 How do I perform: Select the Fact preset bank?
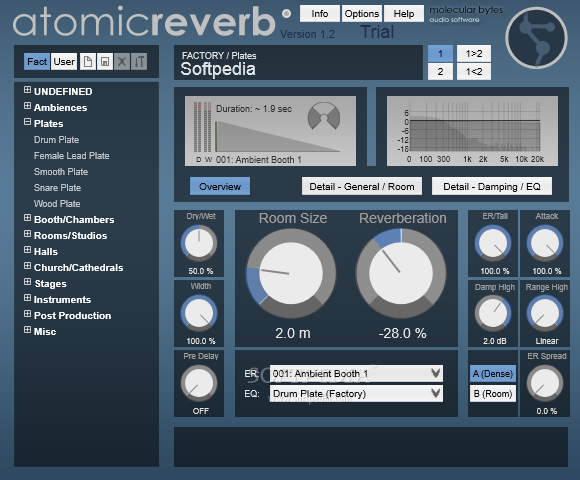(37, 61)
